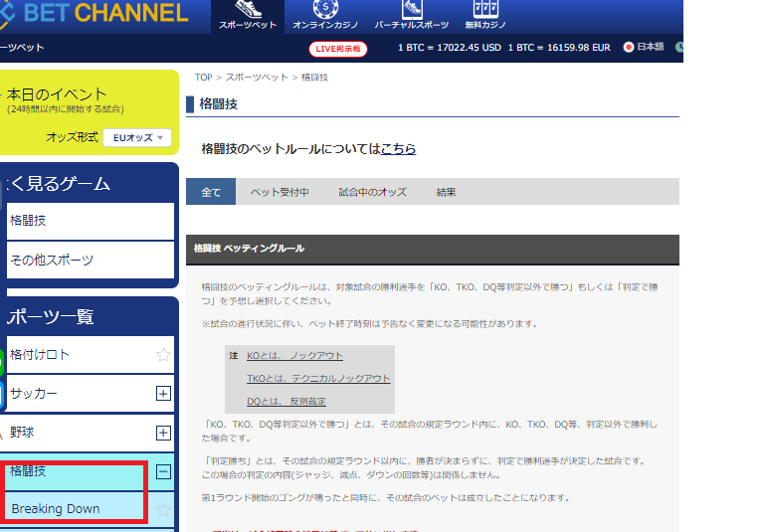Favorite 格付けロト with star icon
This screenshot has height=532, width=764.
pos(163,355)
